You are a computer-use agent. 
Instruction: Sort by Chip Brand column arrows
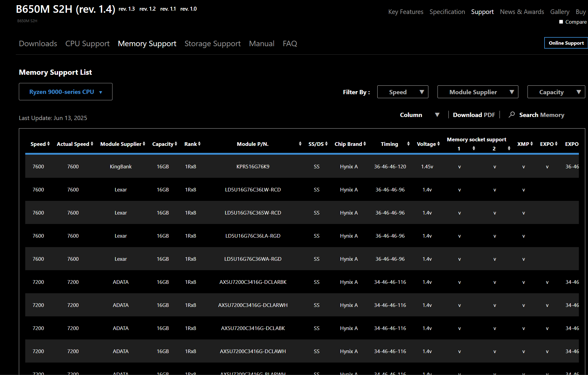[365, 144]
